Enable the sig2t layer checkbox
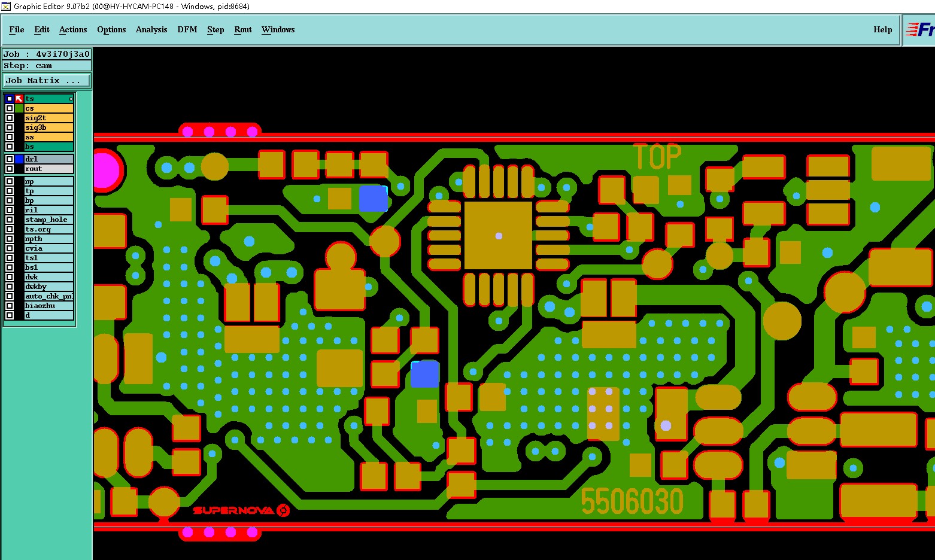 pos(10,118)
